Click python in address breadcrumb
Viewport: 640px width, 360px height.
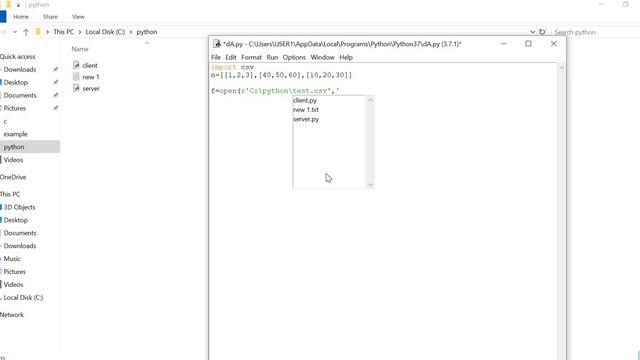[147, 32]
